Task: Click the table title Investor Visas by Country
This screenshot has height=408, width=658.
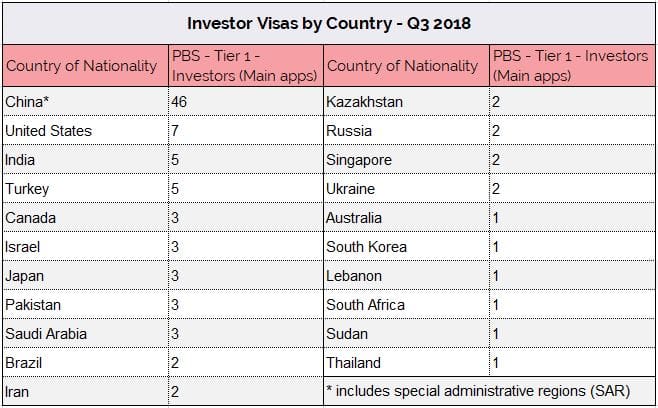Action: [329, 24]
